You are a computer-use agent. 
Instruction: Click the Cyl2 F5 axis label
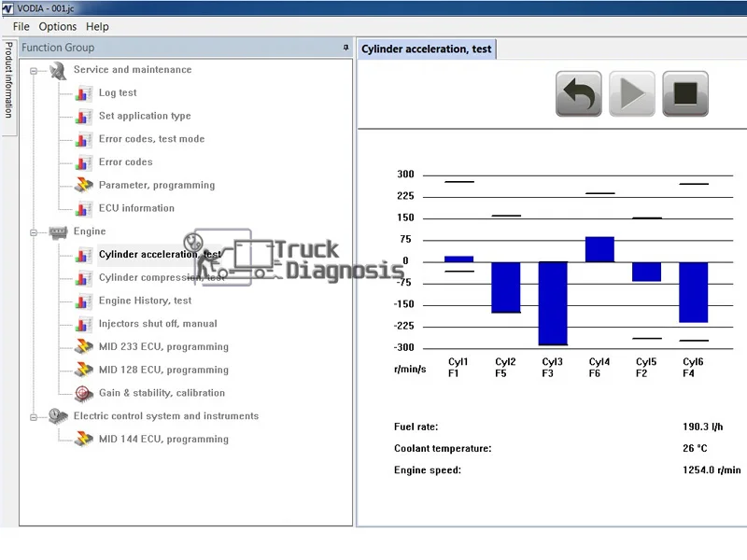[505, 368]
